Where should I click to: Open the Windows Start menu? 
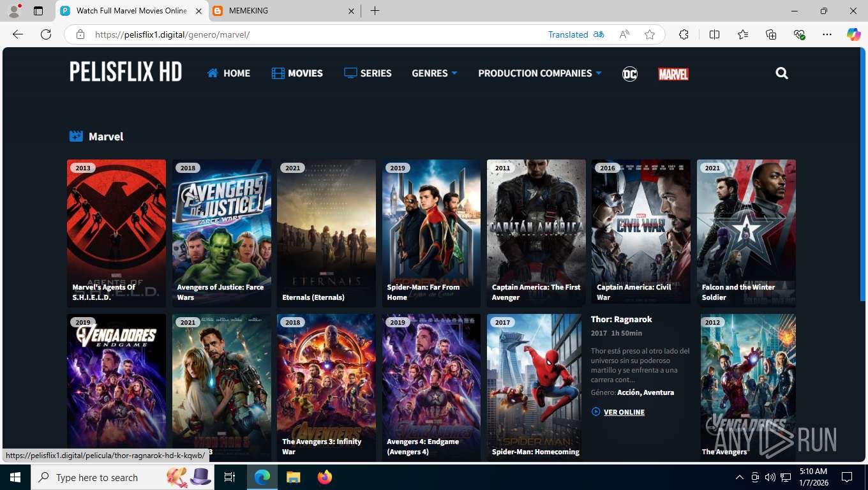click(15, 477)
